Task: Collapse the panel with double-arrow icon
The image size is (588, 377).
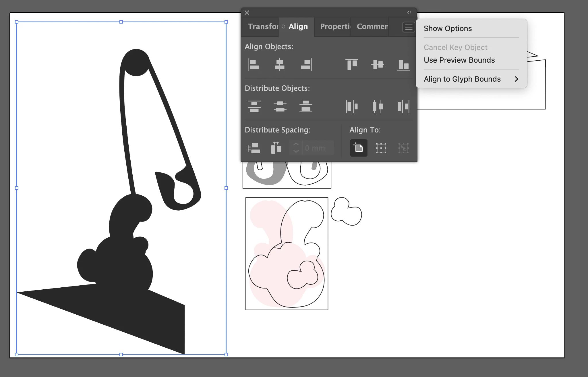Action: point(409,12)
